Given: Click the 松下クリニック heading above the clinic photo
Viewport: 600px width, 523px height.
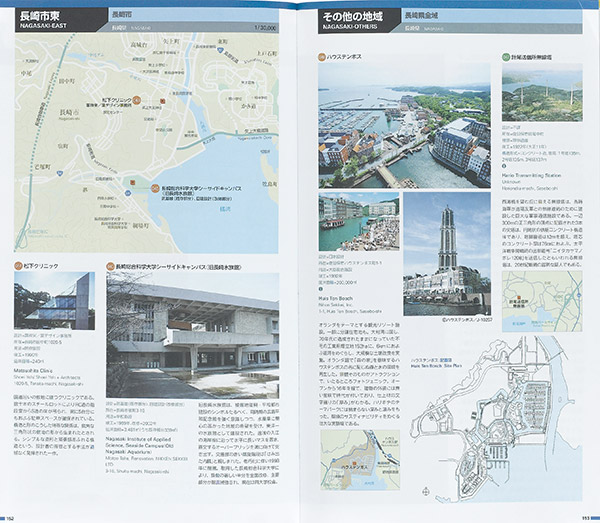Looking at the screenshot, I should (41, 266).
